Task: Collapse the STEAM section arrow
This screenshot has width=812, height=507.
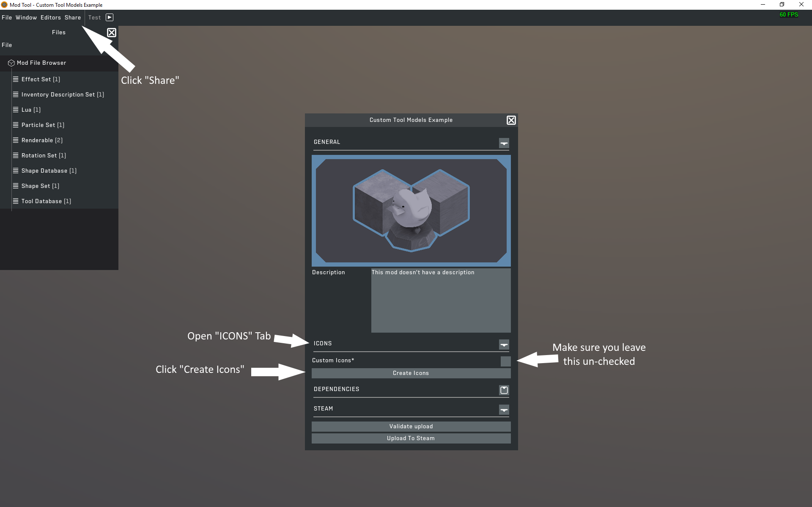Action: (504, 410)
